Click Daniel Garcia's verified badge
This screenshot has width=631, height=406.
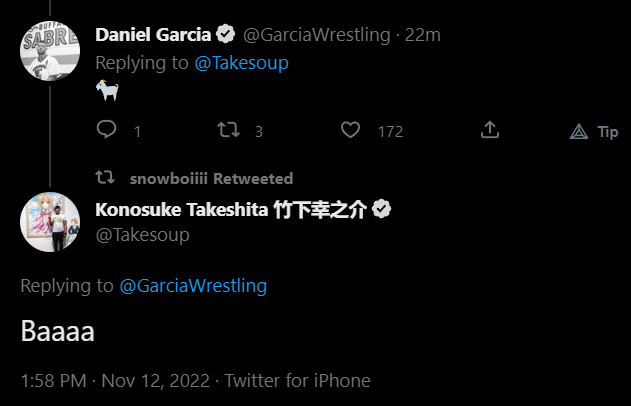226,35
